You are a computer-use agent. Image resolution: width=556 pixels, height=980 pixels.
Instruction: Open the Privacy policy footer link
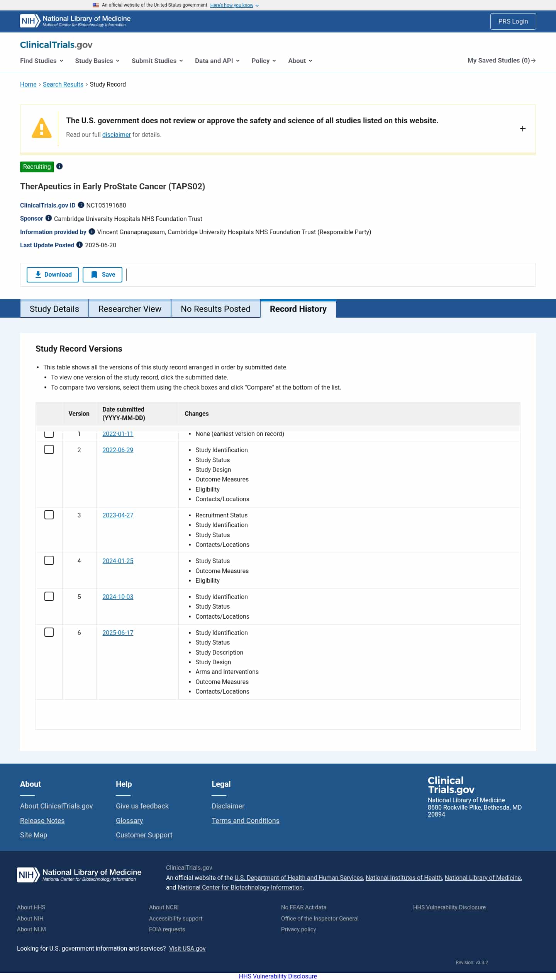coord(298,929)
